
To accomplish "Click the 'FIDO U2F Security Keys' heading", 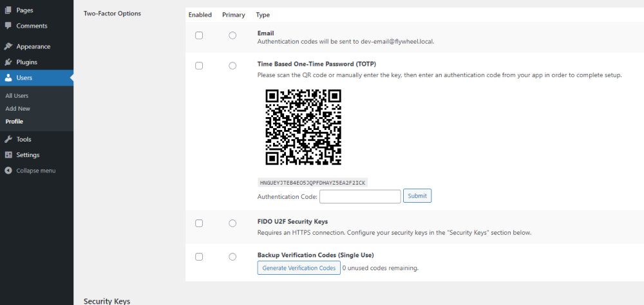I will (293, 221).
